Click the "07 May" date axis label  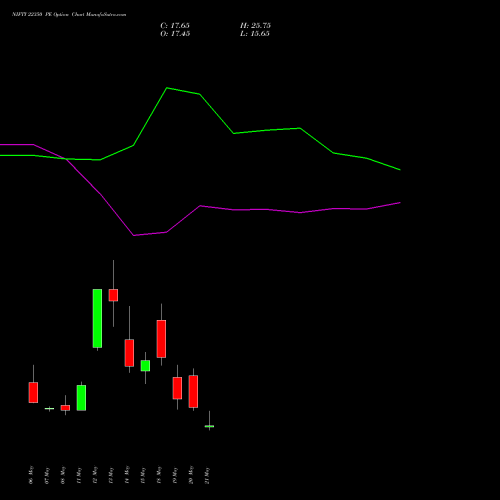pos(47,475)
